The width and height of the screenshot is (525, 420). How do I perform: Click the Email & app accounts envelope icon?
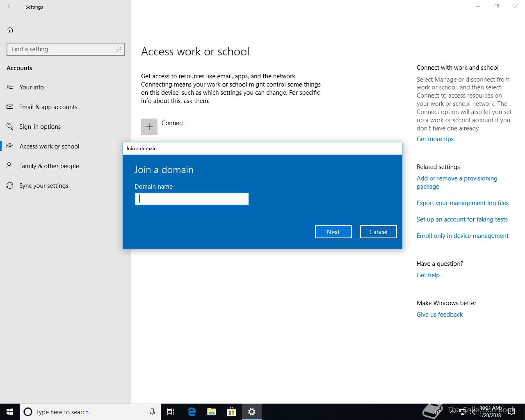click(x=10, y=107)
